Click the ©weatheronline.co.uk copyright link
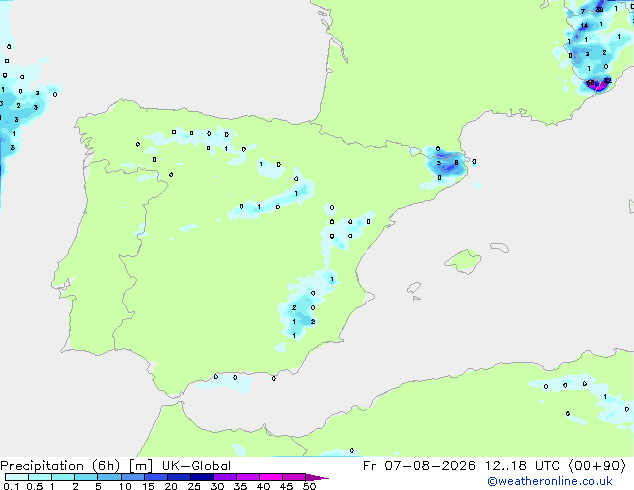Image resolution: width=634 pixels, height=490 pixels. 550,481
